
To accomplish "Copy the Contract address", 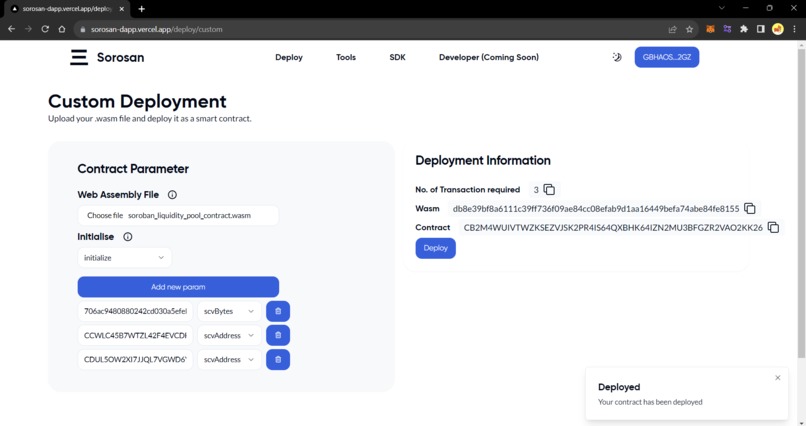I will (x=773, y=227).
